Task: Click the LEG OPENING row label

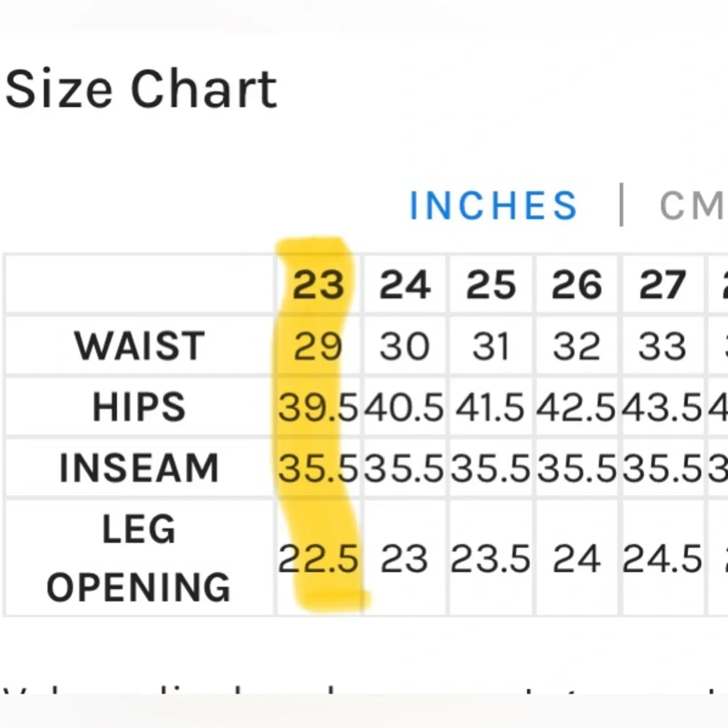Action: point(139,558)
